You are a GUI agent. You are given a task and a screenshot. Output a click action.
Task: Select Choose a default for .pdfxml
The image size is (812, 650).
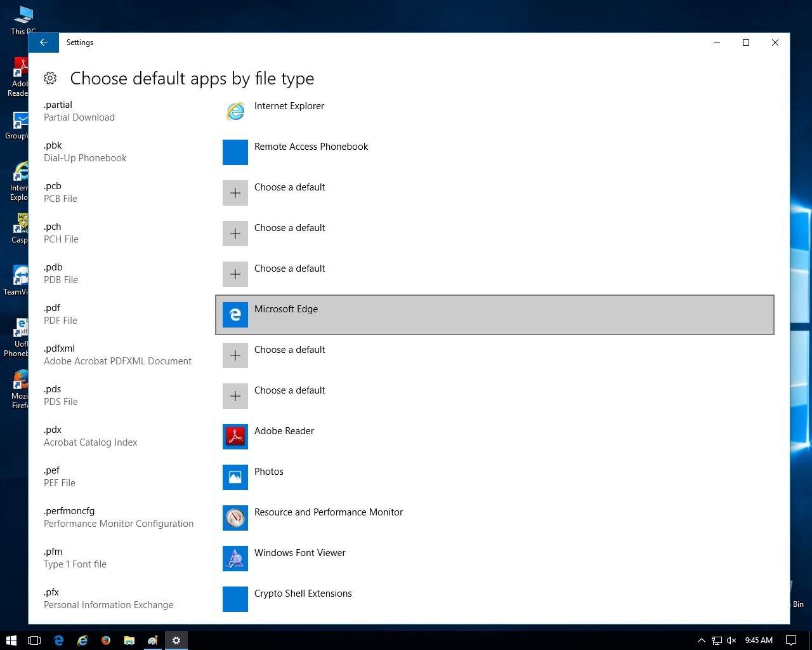[x=289, y=350]
